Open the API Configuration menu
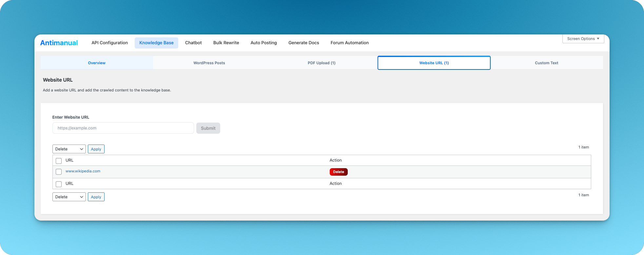Screen dimensions: 644x255 click(109, 43)
